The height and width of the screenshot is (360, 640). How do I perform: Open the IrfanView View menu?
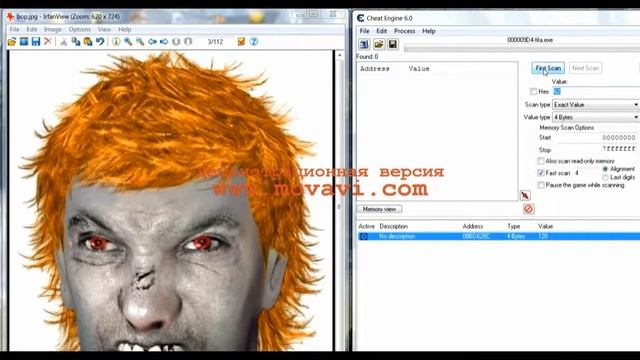pos(104,29)
